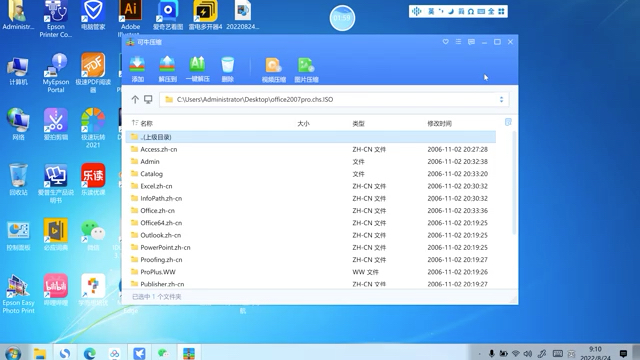This screenshot has height=360, width=640.
Task: Click the volume speaker tray icon
Action: [528, 353]
